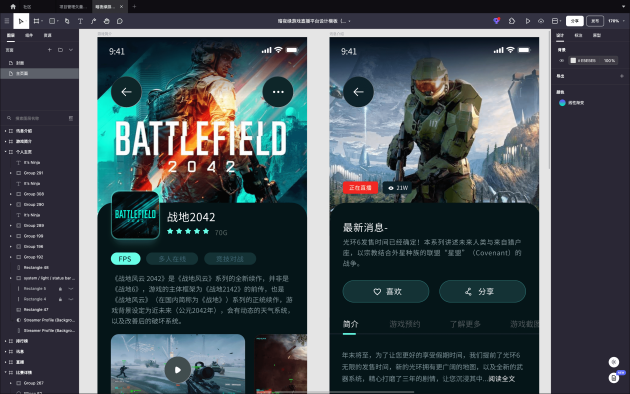Toggle hidden eye on Rectangle 4 layer
This screenshot has height=394, width=630.
coord(71,299)
